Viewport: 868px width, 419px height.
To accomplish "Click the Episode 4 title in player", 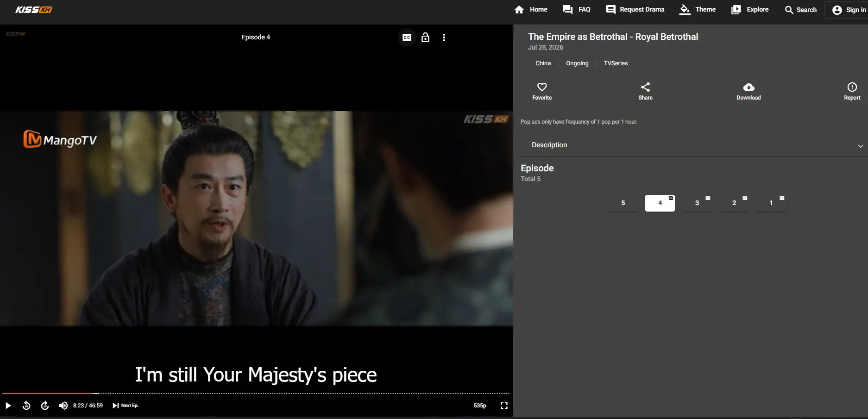I will (x=256, y=37).
